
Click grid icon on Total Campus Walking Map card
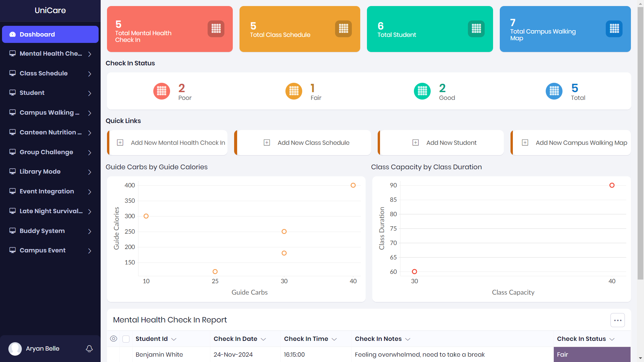click(614, 29)
